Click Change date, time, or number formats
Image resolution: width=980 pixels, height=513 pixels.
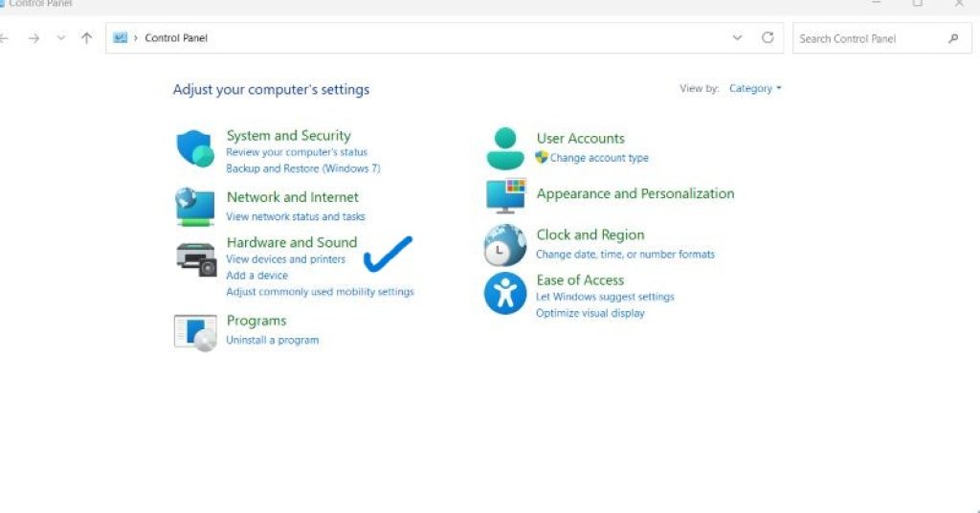[625, 255]
